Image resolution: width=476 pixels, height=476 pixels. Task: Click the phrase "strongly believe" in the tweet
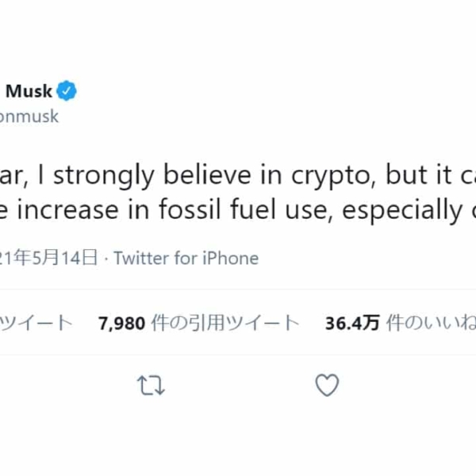pos(152,176)
